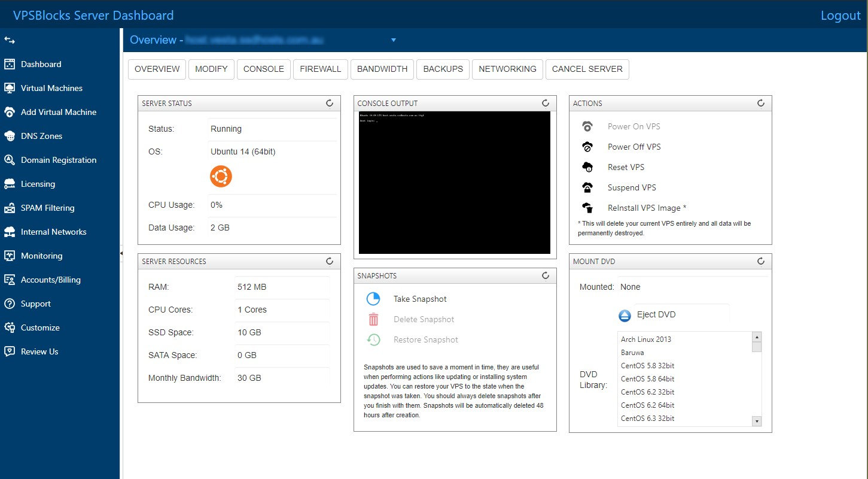Click the Power Off VPS icon
The image size is (868, 479).
click(587, 147)
